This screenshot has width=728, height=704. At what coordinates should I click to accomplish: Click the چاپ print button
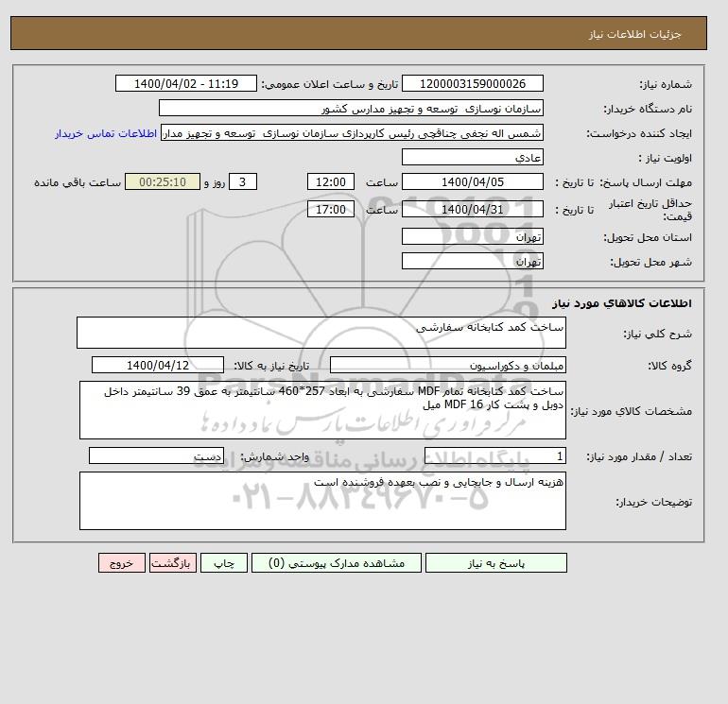click(224, 563)
